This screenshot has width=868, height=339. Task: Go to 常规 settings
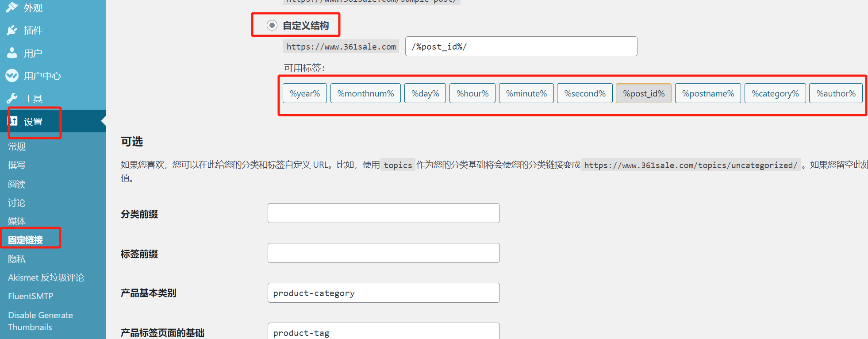[17, 146]
